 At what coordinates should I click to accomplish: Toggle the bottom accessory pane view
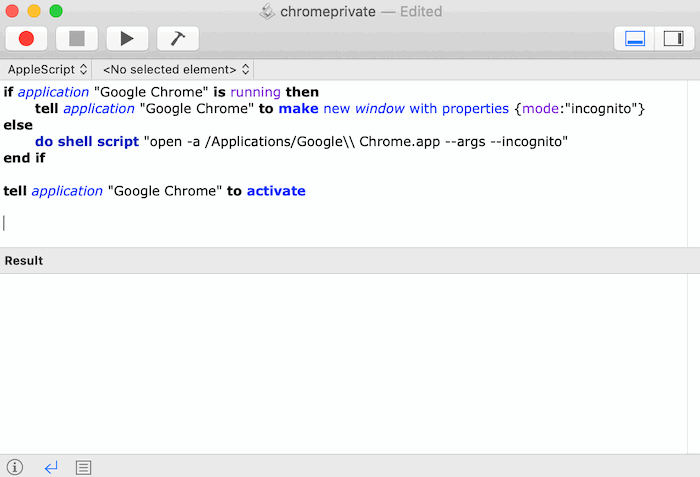click(634, 39)
